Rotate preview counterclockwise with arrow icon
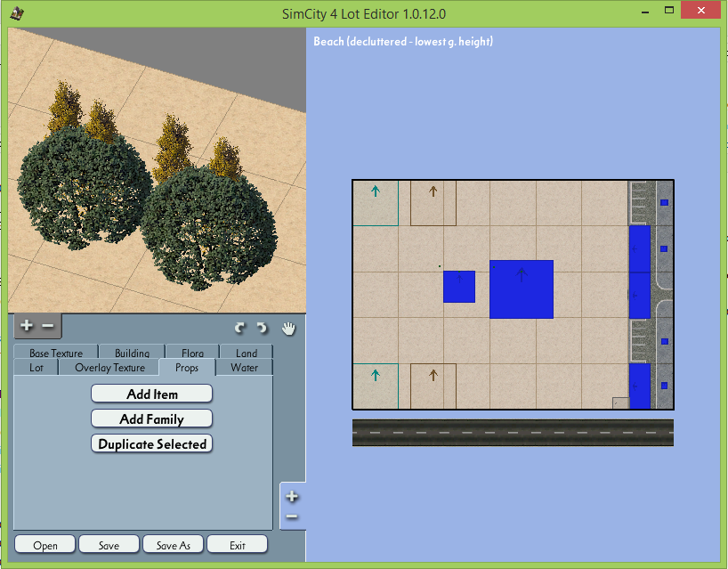The width and height of the screenshot is (728, 569). coord(263,329)
